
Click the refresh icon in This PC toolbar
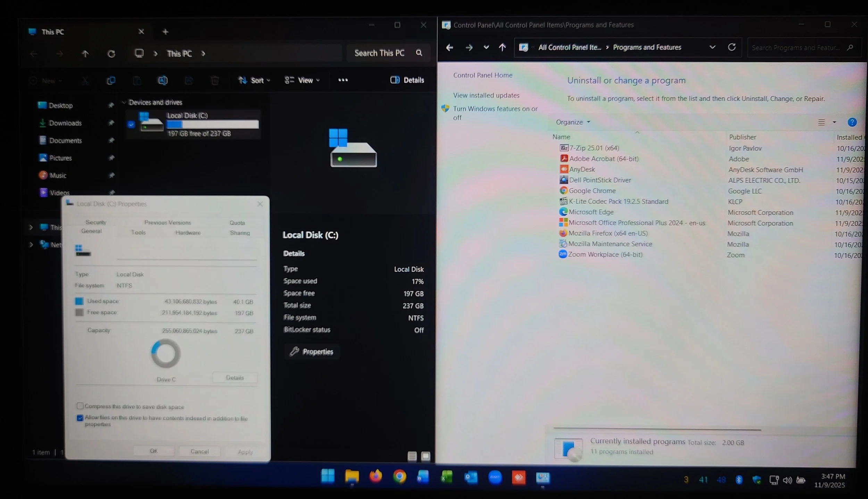111,54
